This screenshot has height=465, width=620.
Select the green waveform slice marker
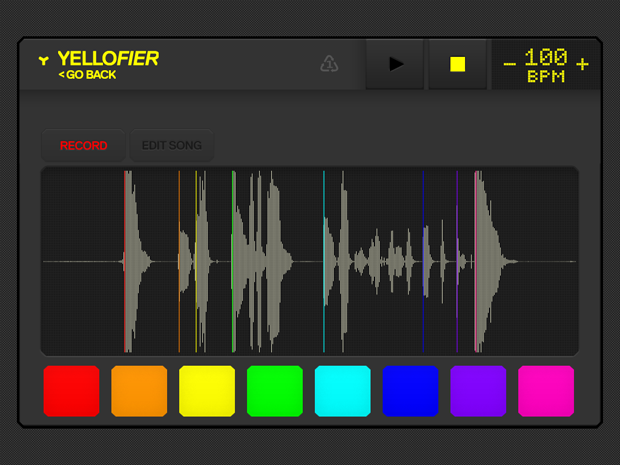232,261
